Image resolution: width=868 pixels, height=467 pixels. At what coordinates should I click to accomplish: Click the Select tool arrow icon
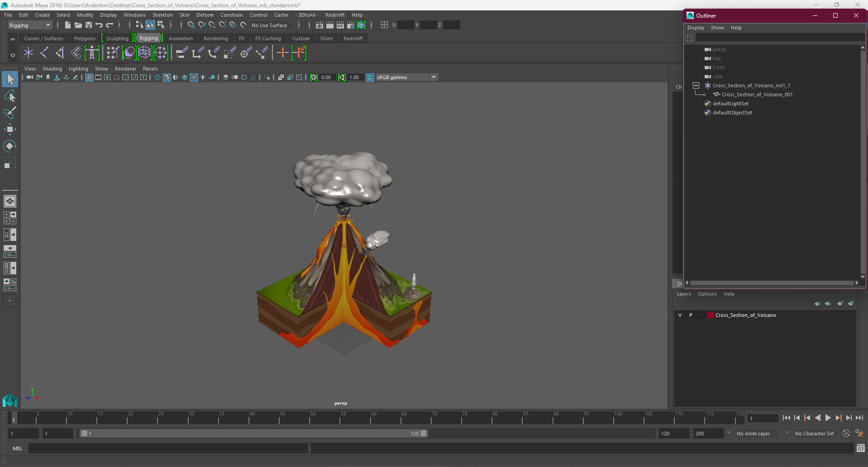point(10,79)
